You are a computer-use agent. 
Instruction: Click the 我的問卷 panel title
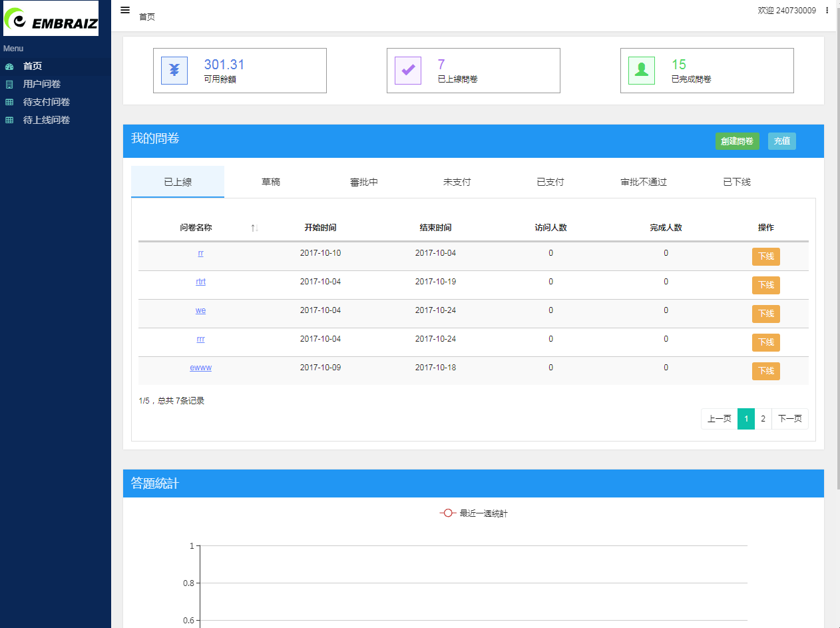pos(155,139)
